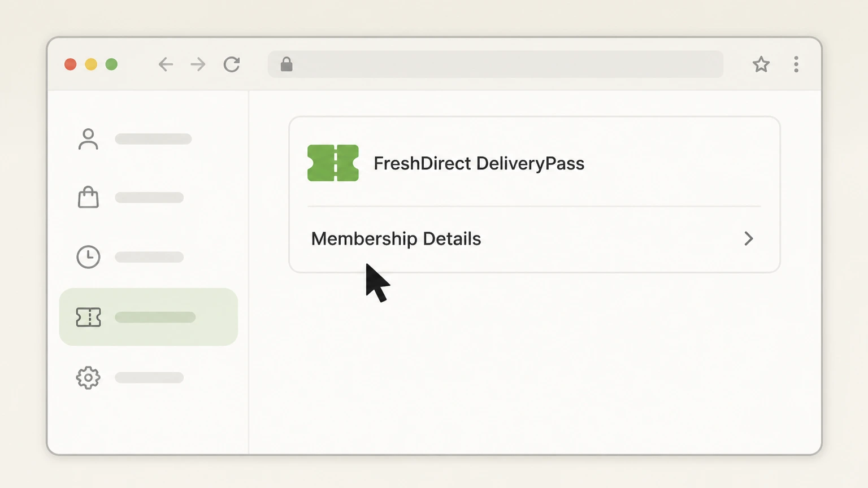Image resolution: width=868 pixels, height=488 pixels.
Task: Open the clock history sidebar item
Action: point(131,257)
